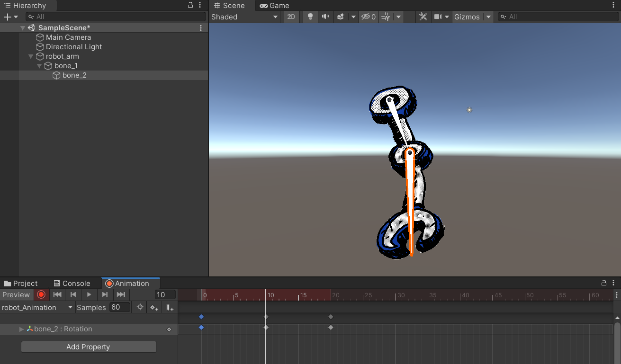Select Main Camera in the Hierarchy
The width and height of the screenshot is (621, 364).
point(68,37)
